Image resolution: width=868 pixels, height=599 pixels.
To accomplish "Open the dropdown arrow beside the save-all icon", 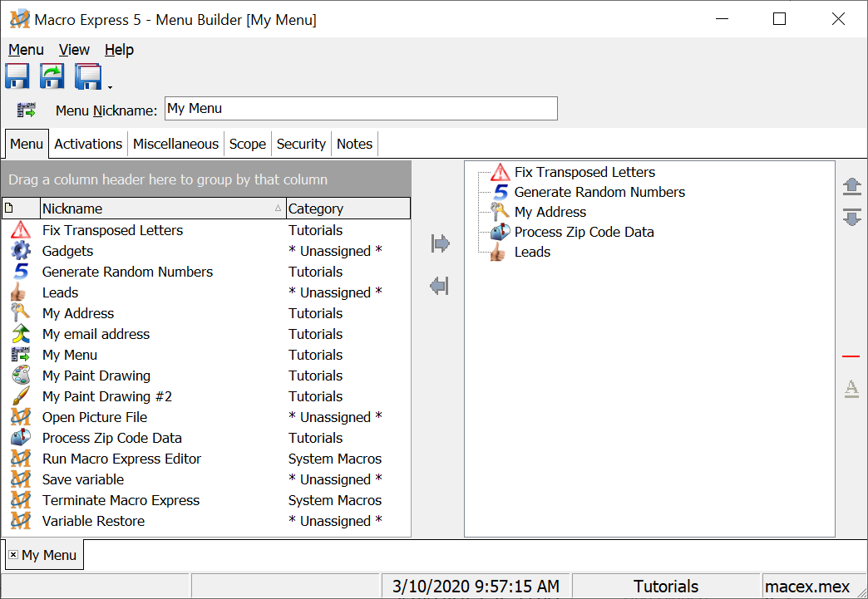I will point(110,86).
